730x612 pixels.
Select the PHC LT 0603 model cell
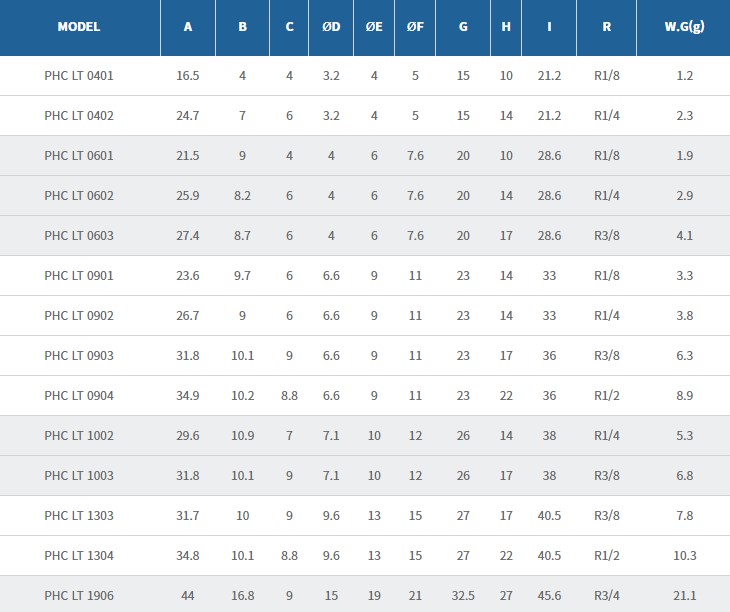click(x=79, y=236)
